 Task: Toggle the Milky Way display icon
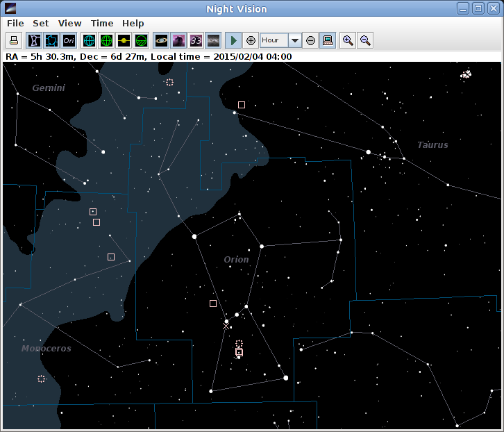coord(214,40)
